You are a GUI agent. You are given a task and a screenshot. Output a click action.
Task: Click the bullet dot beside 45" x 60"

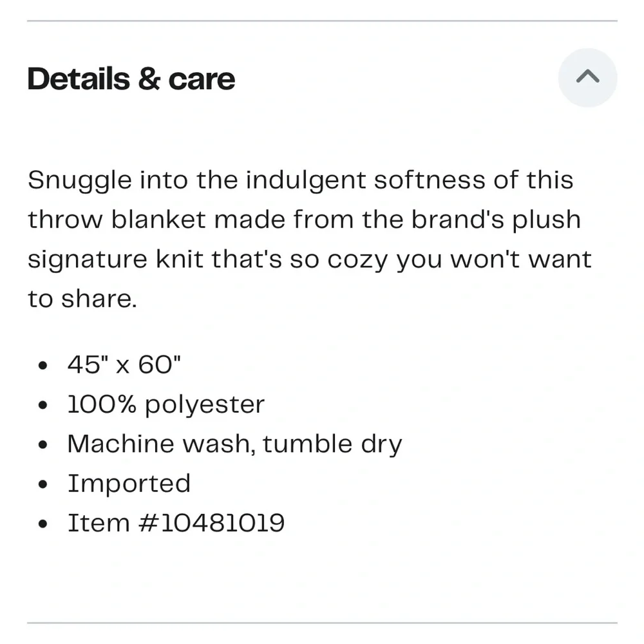tap(43, 366)
